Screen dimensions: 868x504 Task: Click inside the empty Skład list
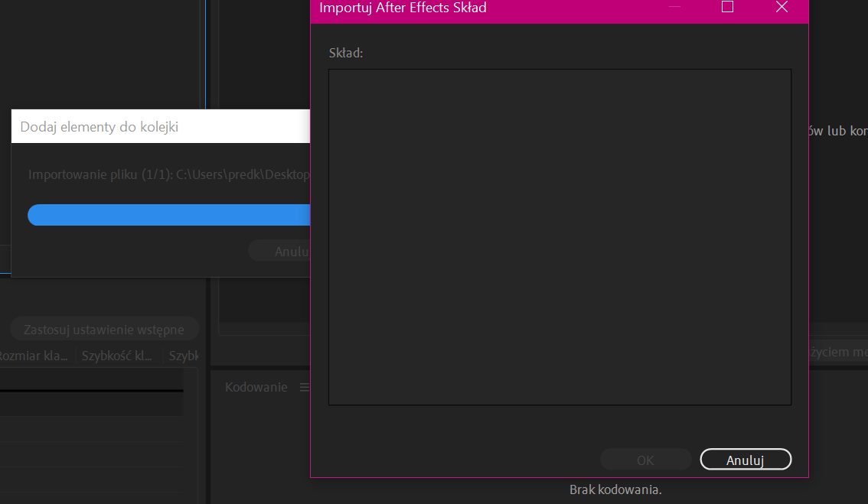point(560,236)
